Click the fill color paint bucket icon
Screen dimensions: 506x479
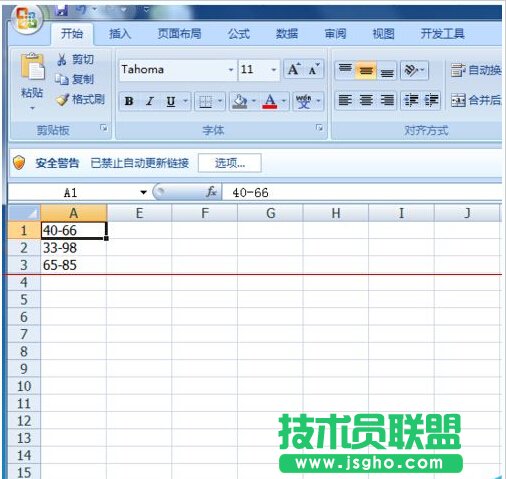[x=240, y=101]
